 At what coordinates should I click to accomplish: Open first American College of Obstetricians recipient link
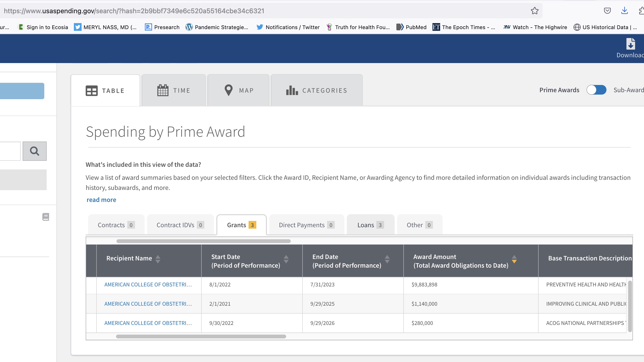pos(148,284)
